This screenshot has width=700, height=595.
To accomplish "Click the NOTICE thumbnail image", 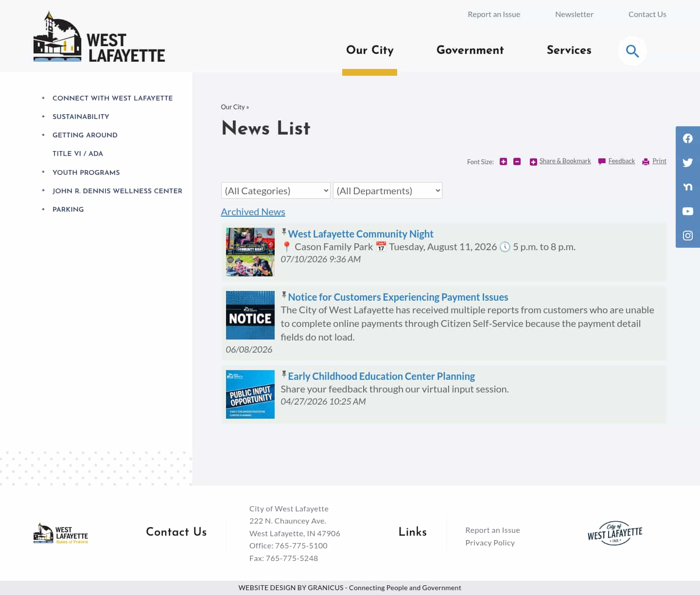I will click(250, 315).
